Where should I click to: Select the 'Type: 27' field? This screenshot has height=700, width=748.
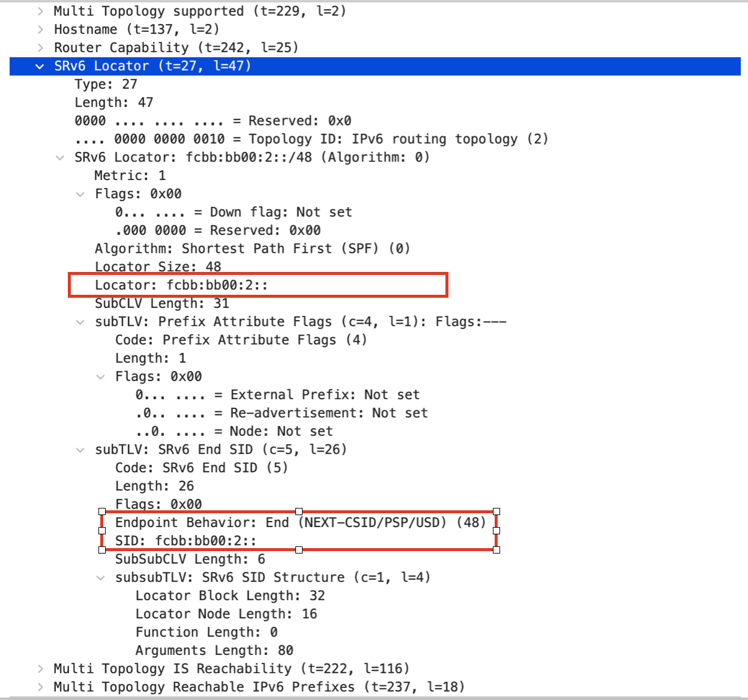106,84
